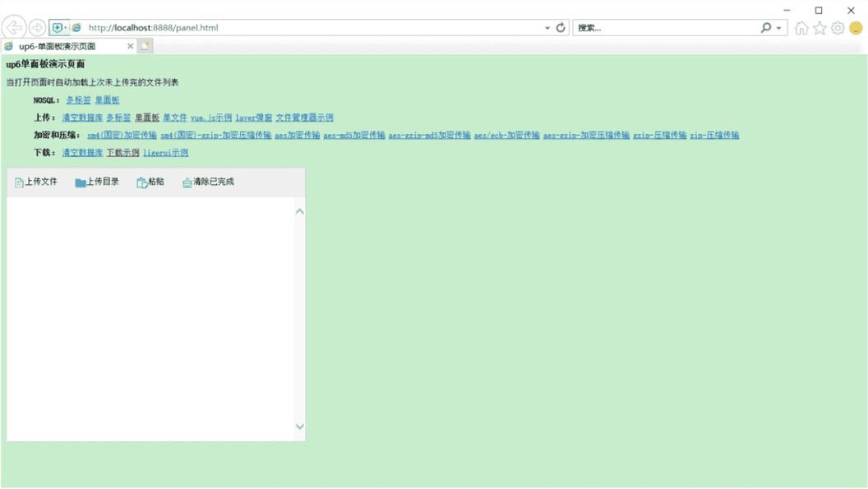The height and width of the screenshot is (489, 868).
Task: Click the 粘贴 (paste) clipboard icon
Action: click(141, 182)
